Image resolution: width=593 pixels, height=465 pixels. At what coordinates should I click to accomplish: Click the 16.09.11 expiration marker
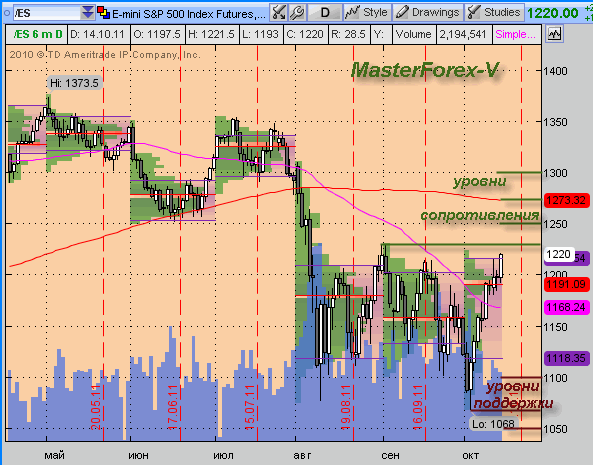point(418,407)
